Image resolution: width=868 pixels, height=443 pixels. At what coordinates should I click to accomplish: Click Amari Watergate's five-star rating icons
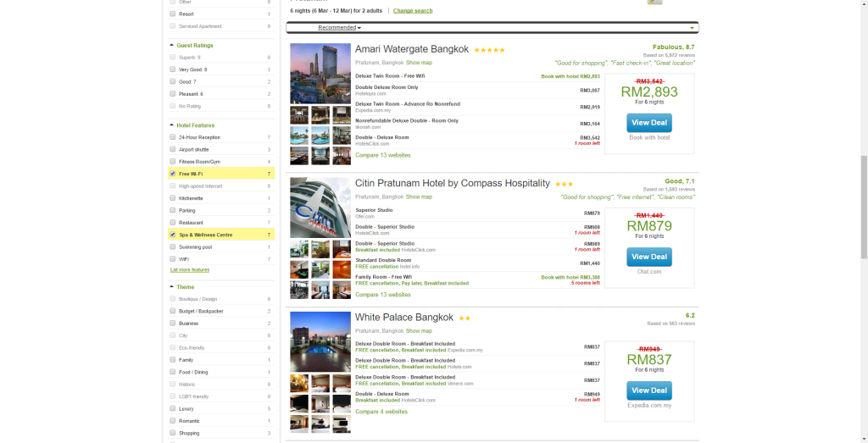(x=490, y=50)
